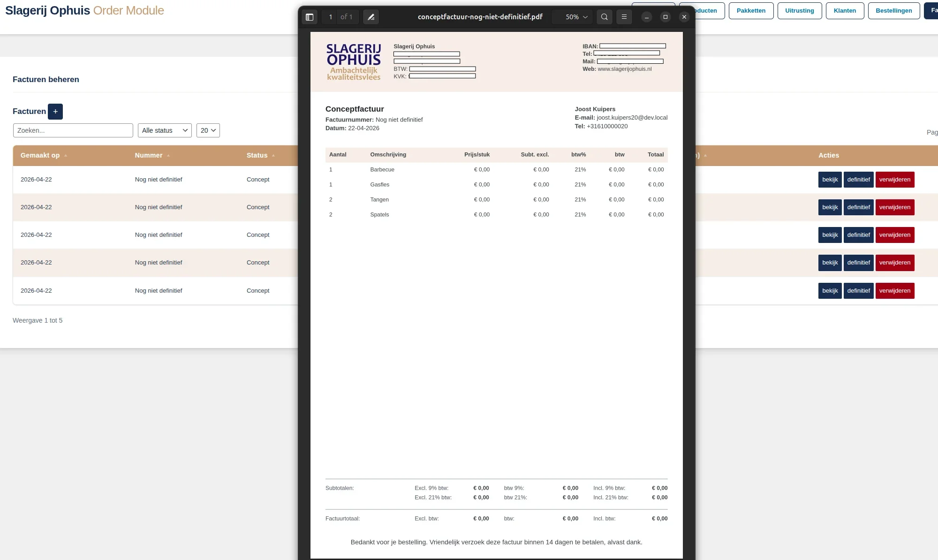Open the PDF viewer hamburger menu
This screenshot has width=938, height=560.
[x=624, y=17]
